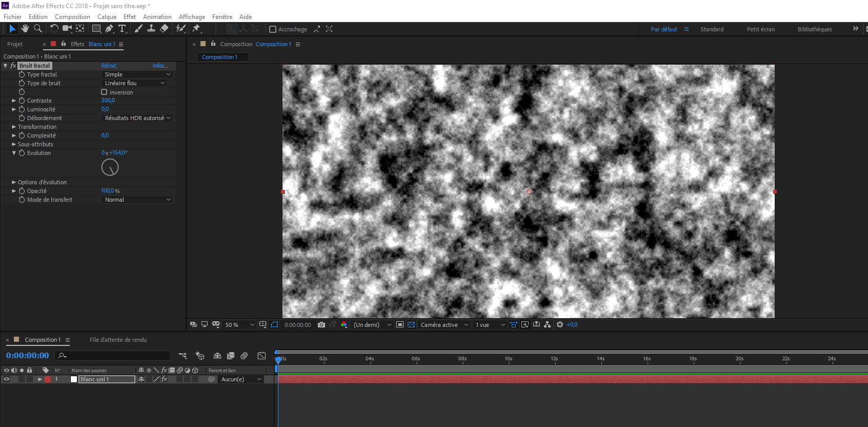868x427 pixels.
Task: Switch to File d'attente de rendu tab
Action: tap(118, 340)
